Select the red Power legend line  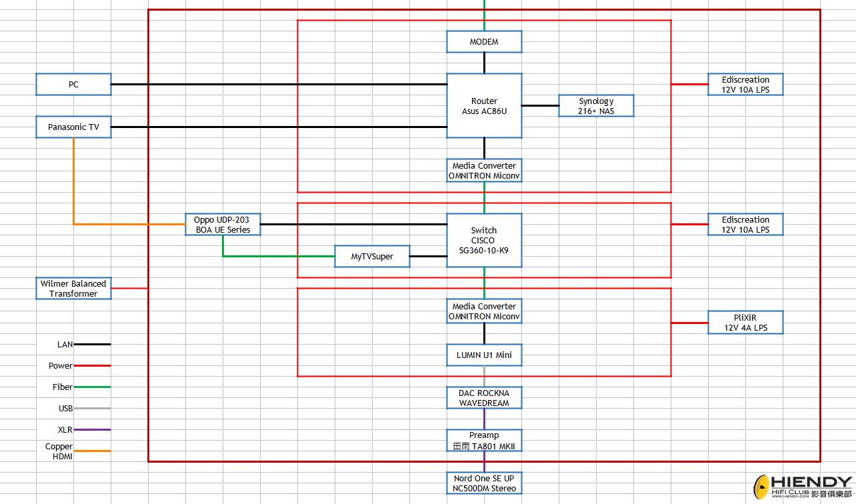coord(92,366)
